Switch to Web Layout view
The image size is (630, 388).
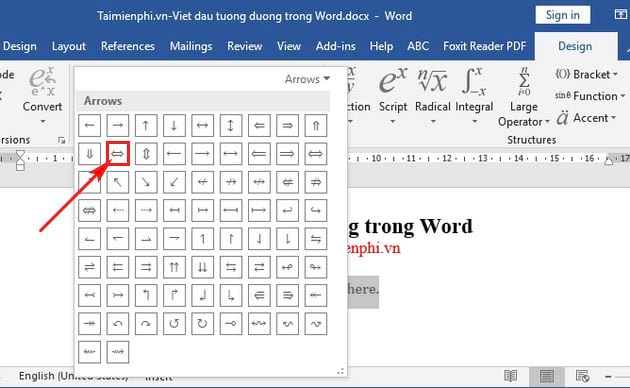582,376
